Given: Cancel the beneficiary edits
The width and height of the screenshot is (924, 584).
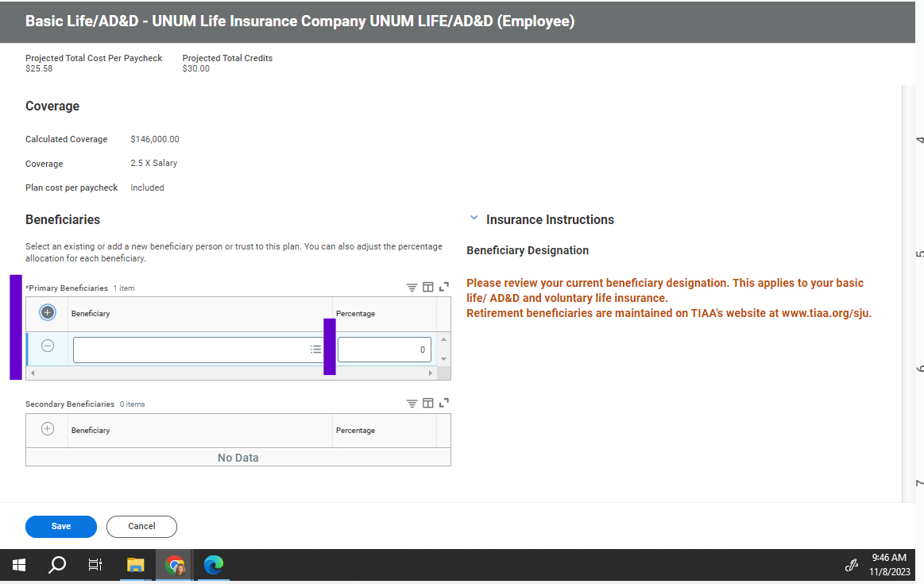Looking at the screenshot, I should [x=141, y=526].
